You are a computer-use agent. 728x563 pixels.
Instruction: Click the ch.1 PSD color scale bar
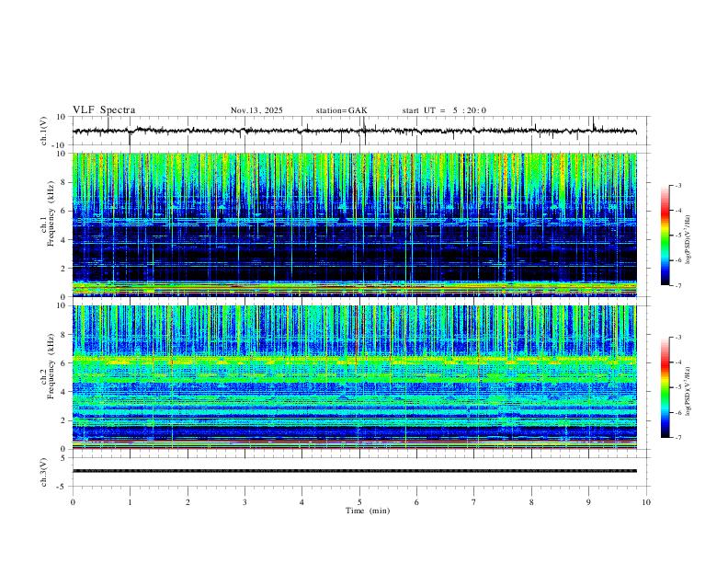[x=665, y=235]
